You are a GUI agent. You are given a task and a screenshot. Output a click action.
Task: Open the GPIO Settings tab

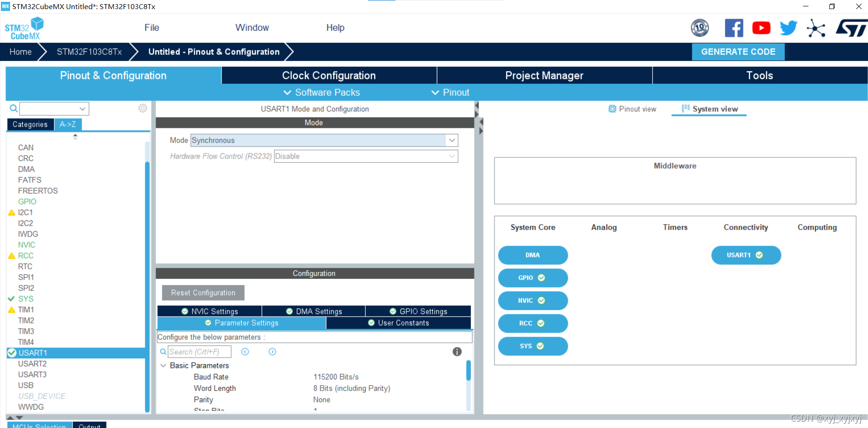click(419, 311)
